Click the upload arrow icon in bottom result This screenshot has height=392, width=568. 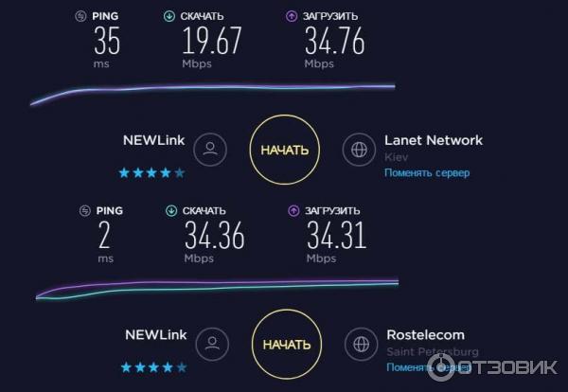(x=293, y=211)
